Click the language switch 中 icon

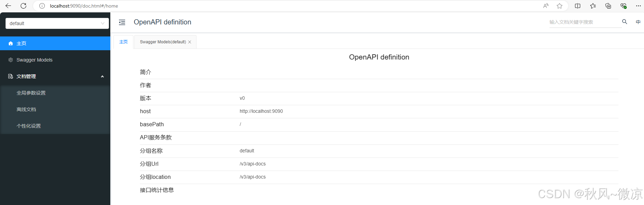click(x=638, y=22)
